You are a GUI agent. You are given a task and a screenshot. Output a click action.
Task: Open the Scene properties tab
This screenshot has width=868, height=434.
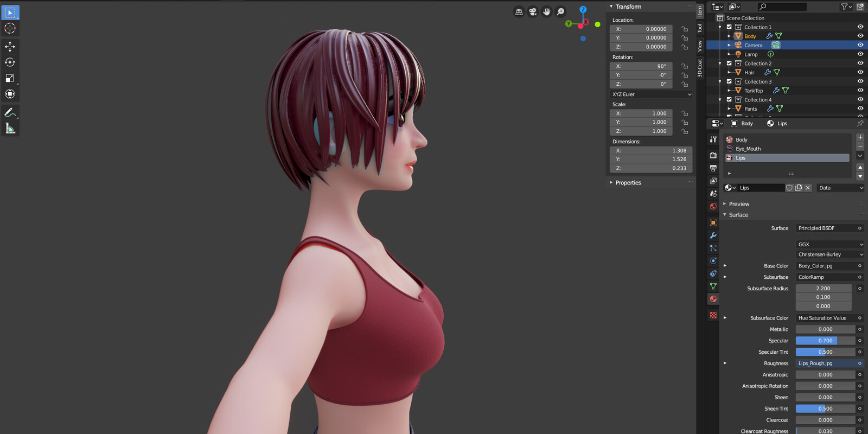point(713,194)
